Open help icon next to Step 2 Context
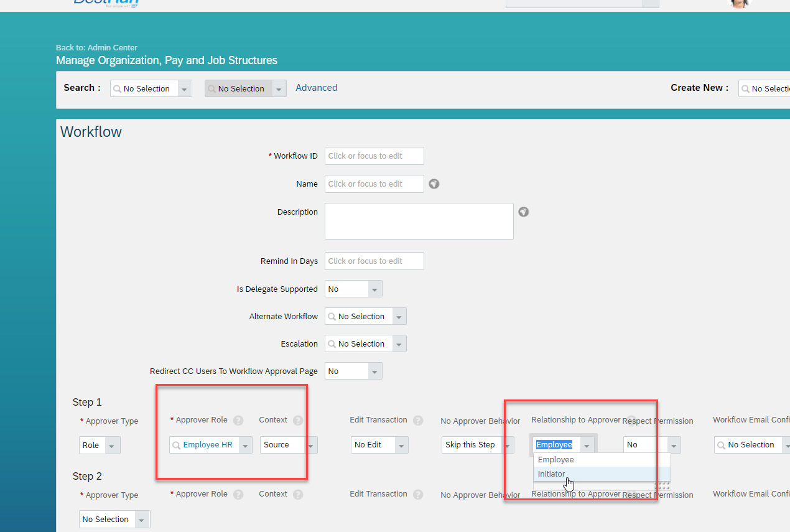Viewport: 790px width, 532px height. pos(298,495)
